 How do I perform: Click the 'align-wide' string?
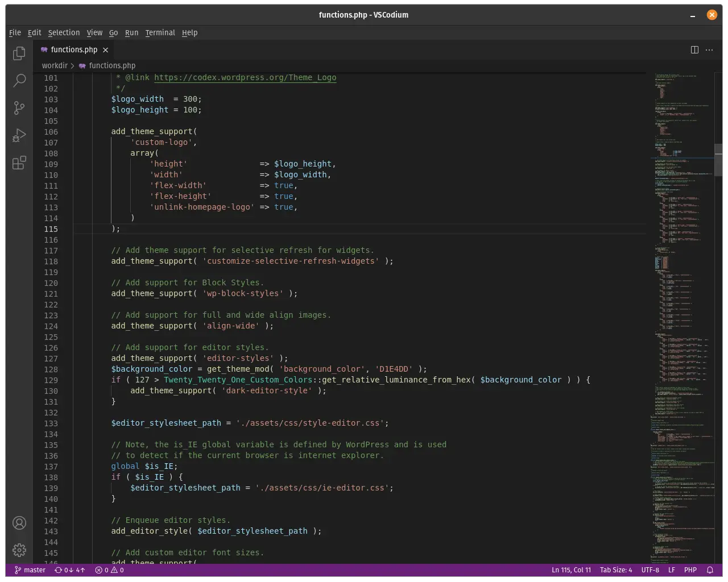click(x=231, y=326)
